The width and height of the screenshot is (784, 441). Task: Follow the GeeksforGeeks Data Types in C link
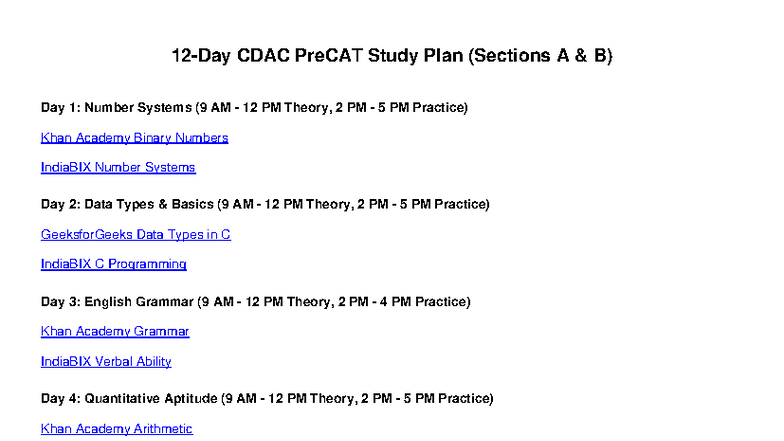136,235
